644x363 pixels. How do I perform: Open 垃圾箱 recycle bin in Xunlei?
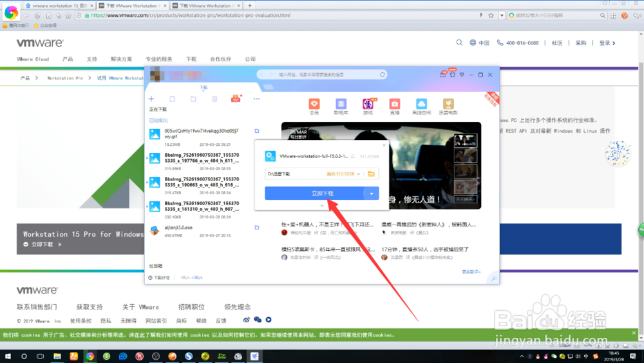pos(156,266)
